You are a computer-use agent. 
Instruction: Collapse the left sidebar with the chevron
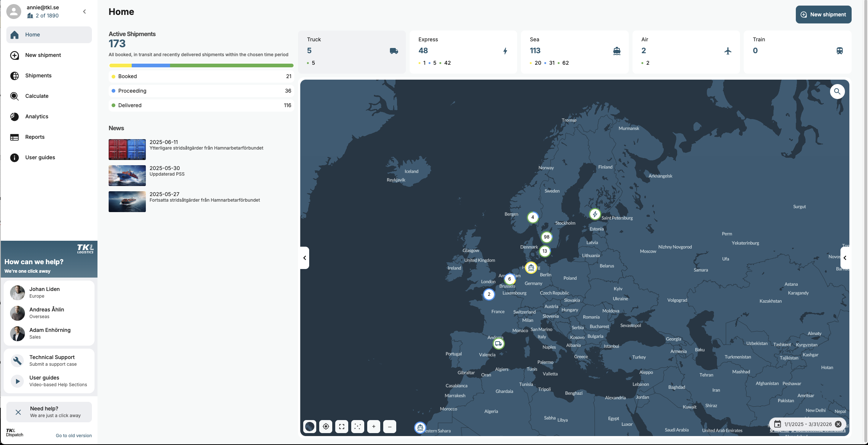[x=84, y=12]
